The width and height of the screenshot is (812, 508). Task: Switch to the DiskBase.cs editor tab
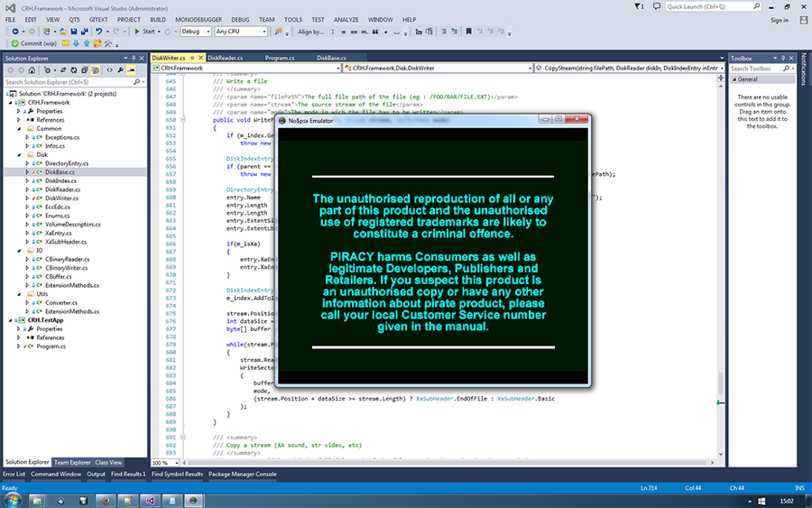pyautogui.click(x=331, y=58)
